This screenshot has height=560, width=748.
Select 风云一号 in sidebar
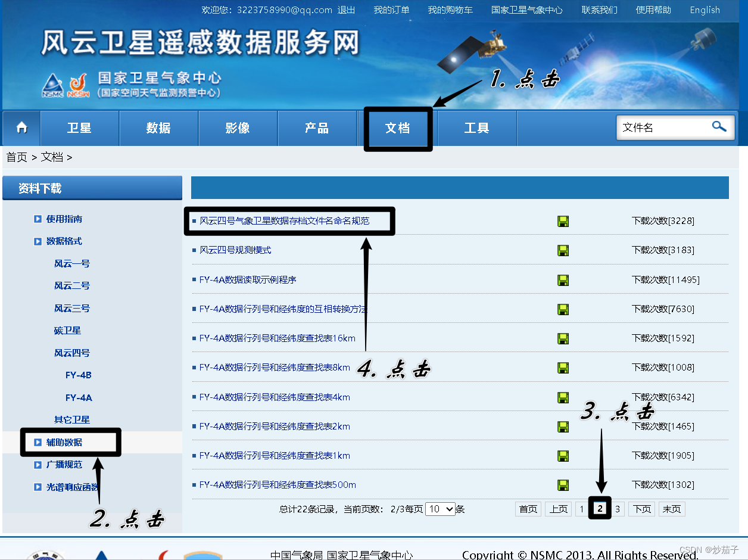point(72,264)
